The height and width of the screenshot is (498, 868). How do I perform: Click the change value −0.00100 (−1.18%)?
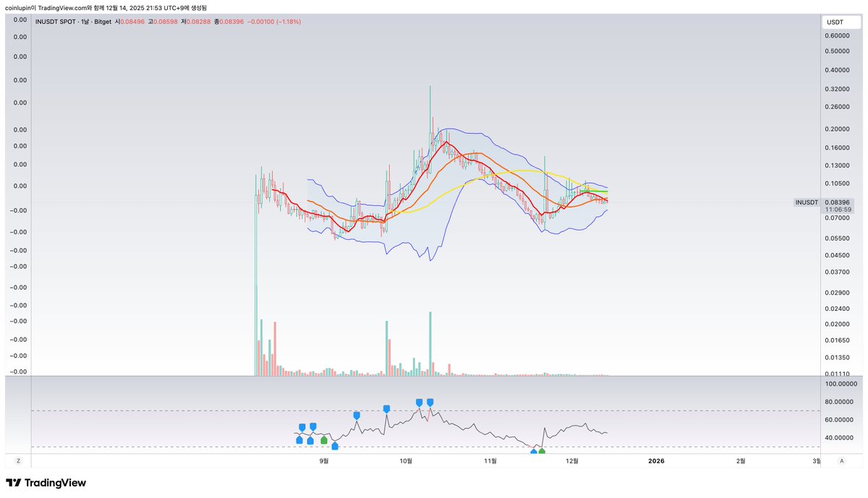[273, 22]
